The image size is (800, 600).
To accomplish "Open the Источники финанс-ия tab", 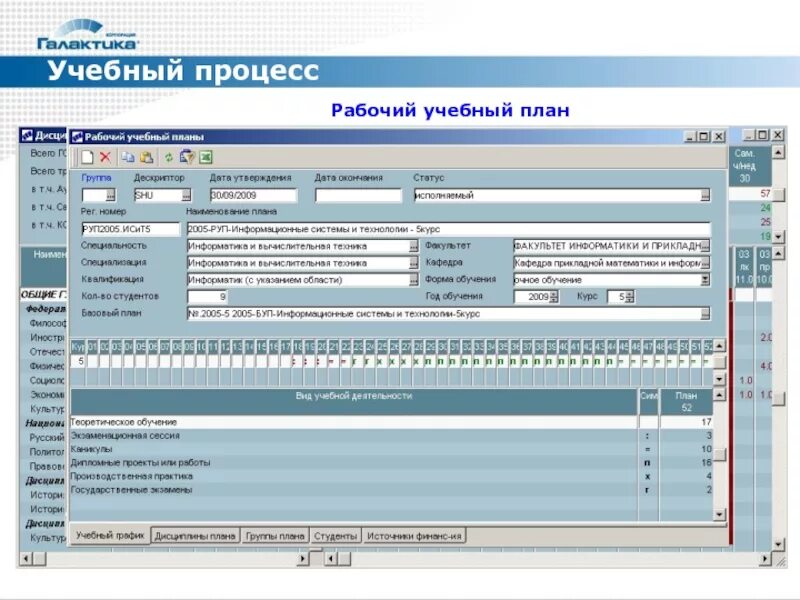I will (414, 536).
